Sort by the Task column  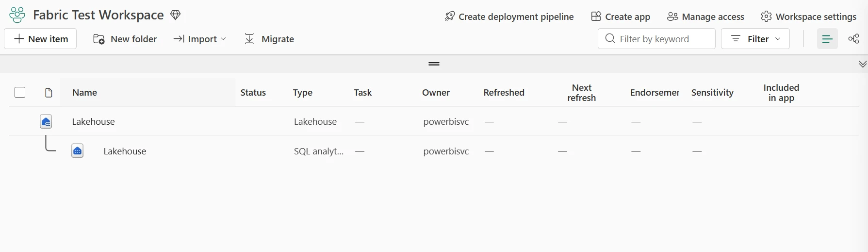tap(363, 92)
